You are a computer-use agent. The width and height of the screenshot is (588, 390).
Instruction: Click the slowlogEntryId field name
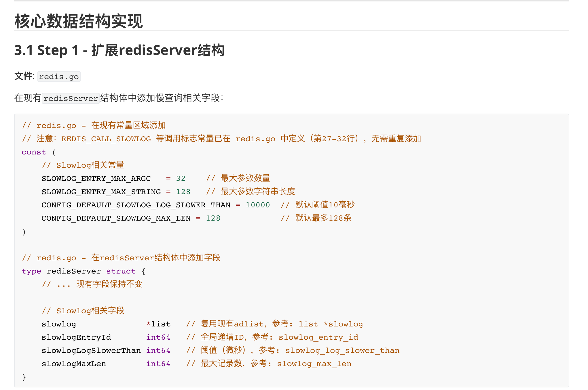[76, 337]
